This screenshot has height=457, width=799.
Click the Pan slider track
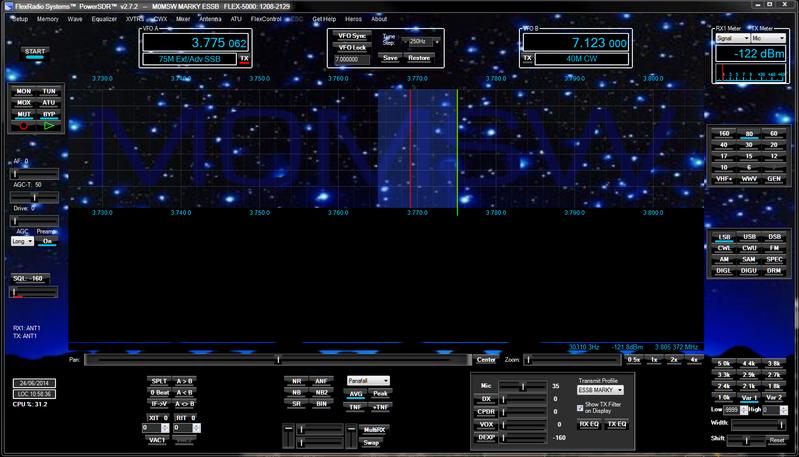click(x=278, y=360)
